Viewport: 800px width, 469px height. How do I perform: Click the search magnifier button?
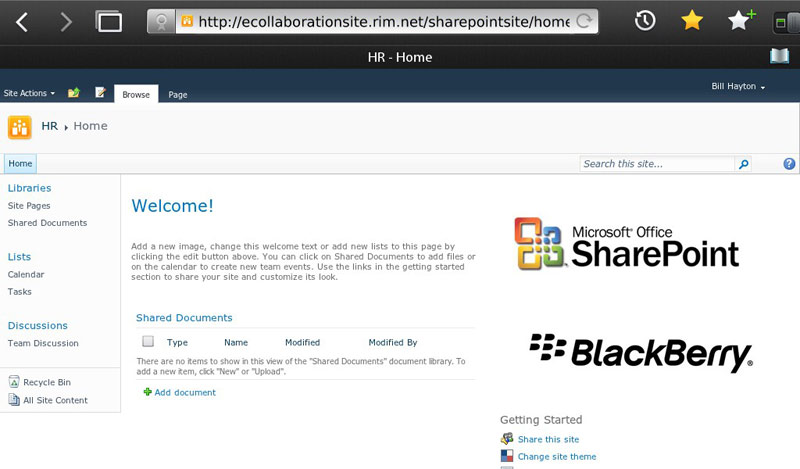click(x=743, y=164)
